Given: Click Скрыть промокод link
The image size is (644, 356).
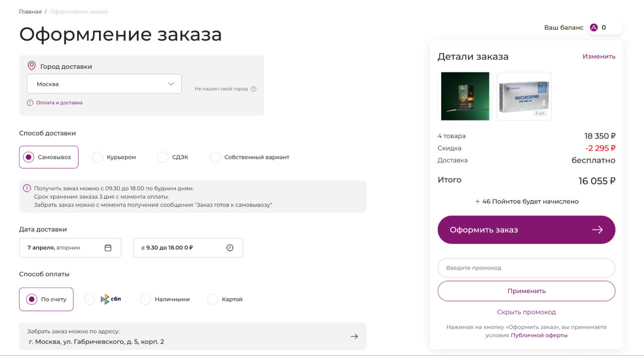Looking at the screenshot, I should [526, 312].
